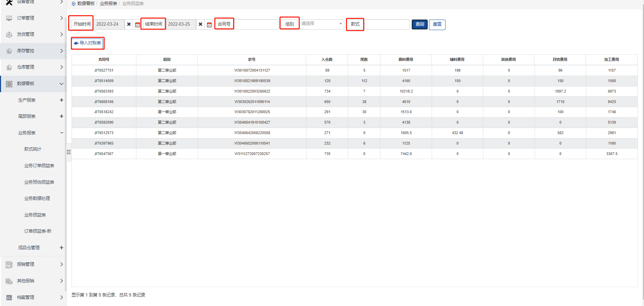Click 导入对账单 import button

(x=87, y=43)
